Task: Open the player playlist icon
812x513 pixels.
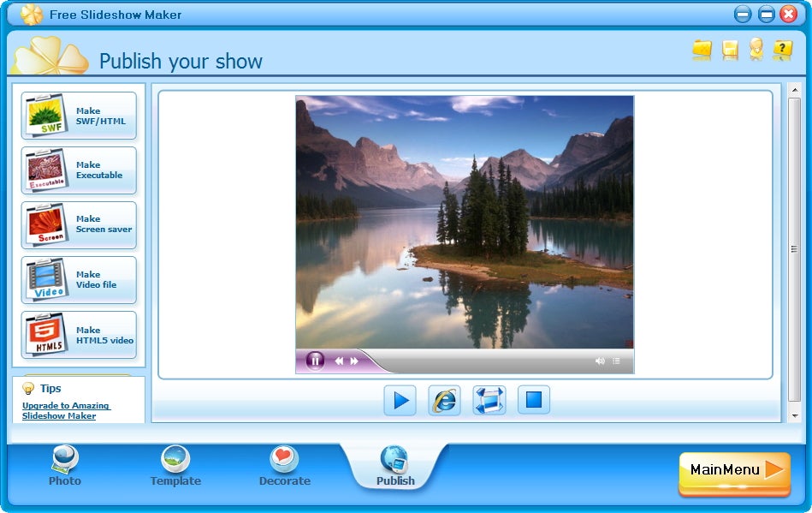Action: click(x=616, y=361)
